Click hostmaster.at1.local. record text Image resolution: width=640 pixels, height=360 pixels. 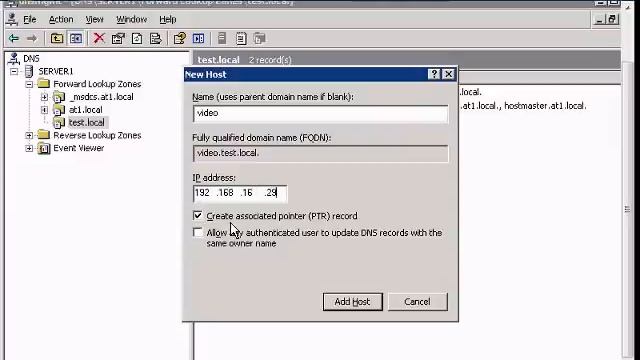point(545,106)
